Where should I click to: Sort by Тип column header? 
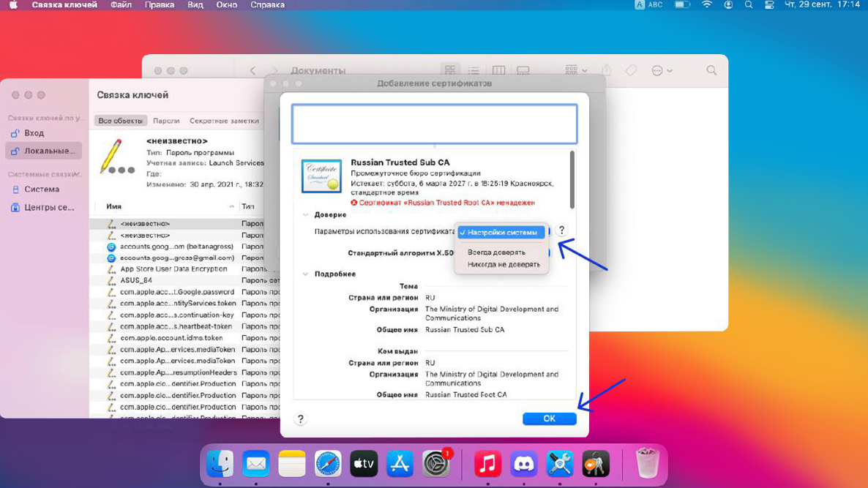coord(248,206)
